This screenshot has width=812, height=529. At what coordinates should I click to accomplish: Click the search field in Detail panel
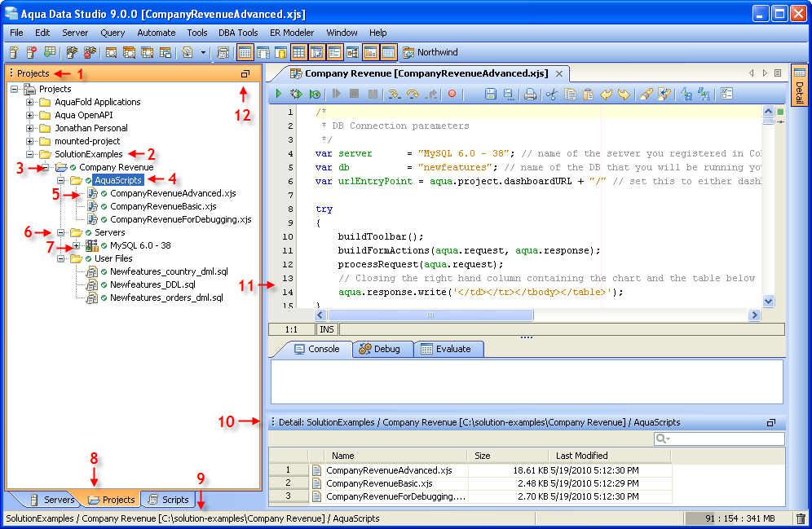coord(724,439)
